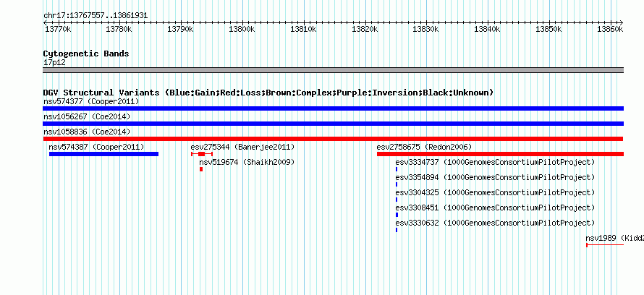Viewport: 644px width, 295px height.
Task: Click the 13840k ruler position
Action: pyautogui.click(x=488, y=29)
